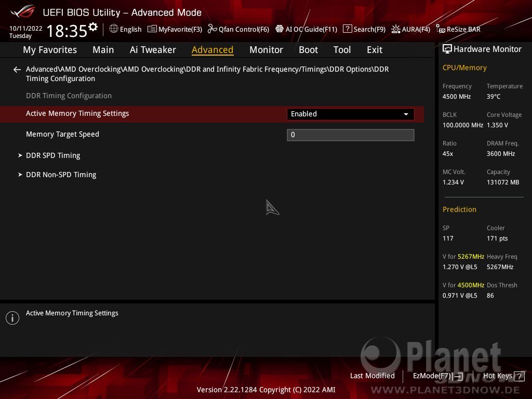Click the Cooler value 171 pts

(x=497, y=238)
